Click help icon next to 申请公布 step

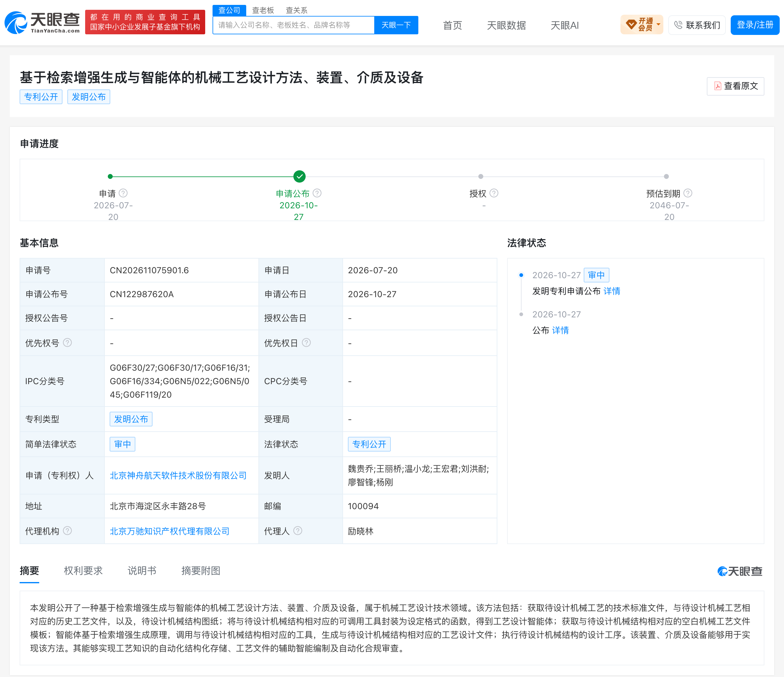point(317,193)
